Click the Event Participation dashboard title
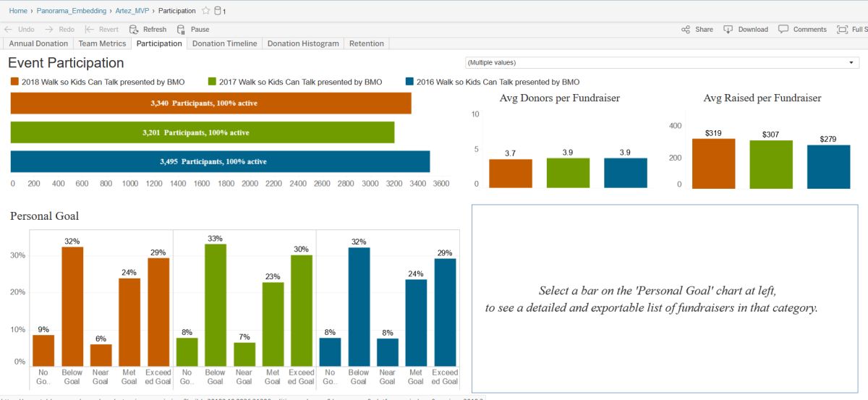Viewport: 868px width, 400px height. (66, 63)
